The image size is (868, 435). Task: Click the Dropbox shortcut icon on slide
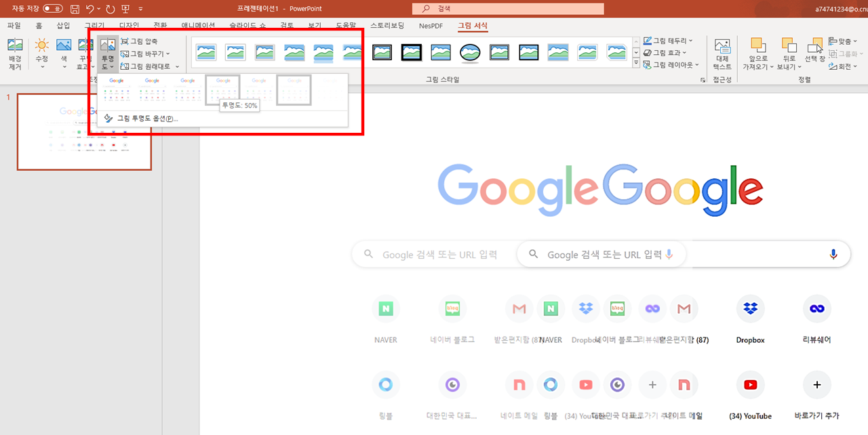tap(750, 308)
